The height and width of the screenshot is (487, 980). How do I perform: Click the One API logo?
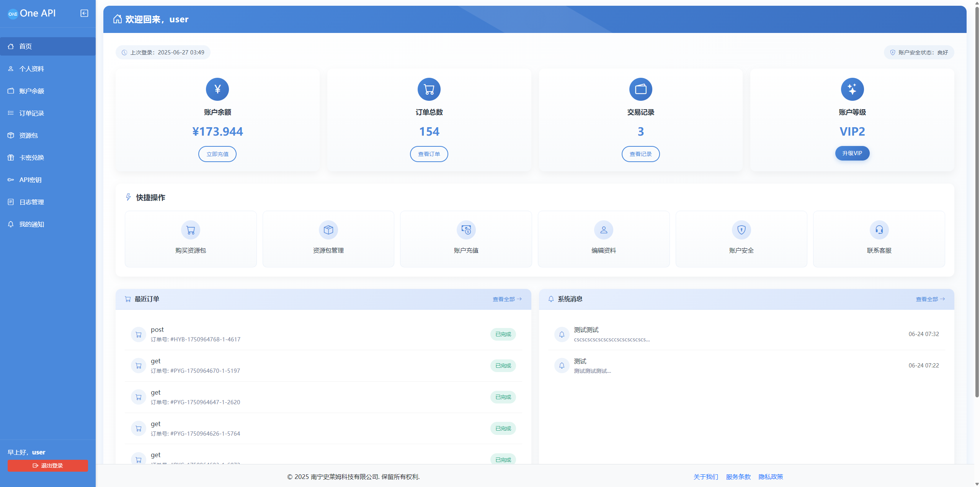[32, 13]
